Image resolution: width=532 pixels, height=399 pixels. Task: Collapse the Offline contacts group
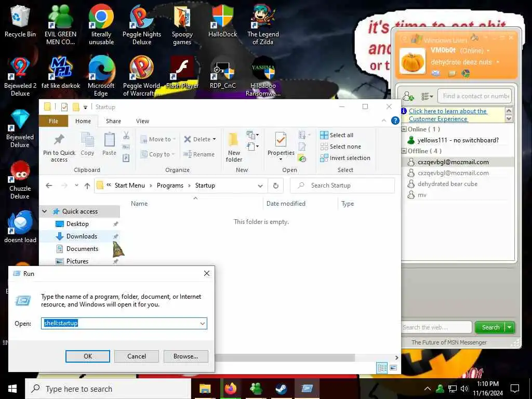point(404,151)
